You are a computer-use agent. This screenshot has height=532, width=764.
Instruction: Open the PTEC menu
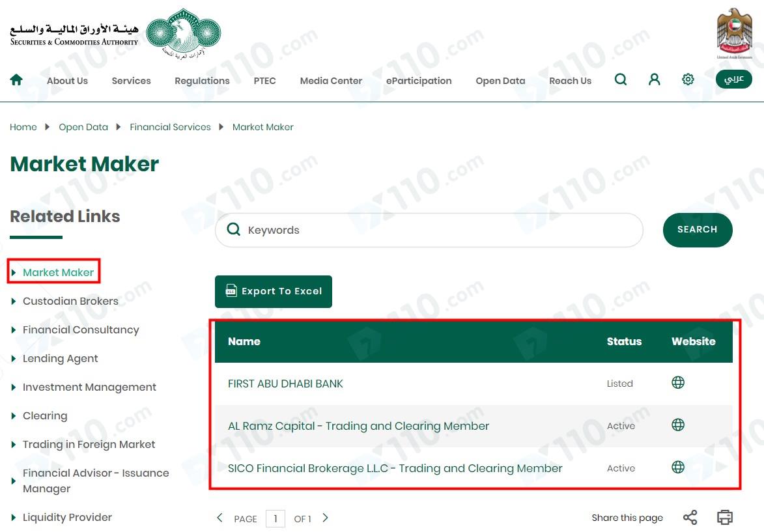[x=264, y=81]
